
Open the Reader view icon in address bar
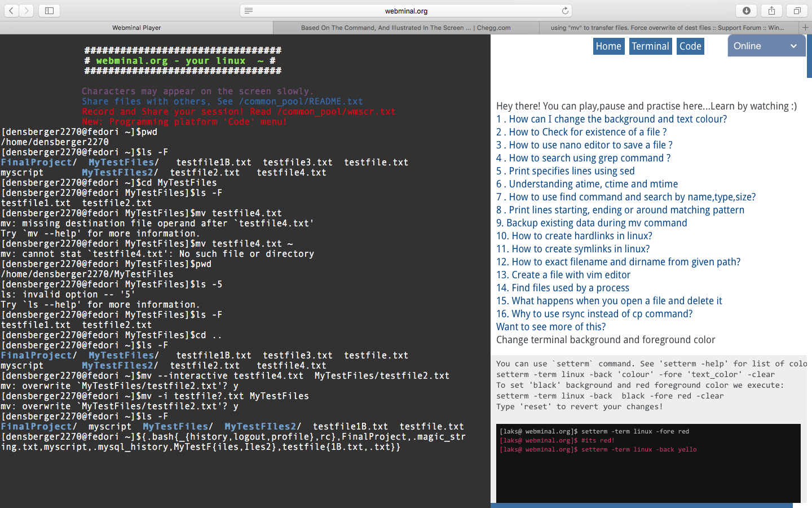coord(249,11)
